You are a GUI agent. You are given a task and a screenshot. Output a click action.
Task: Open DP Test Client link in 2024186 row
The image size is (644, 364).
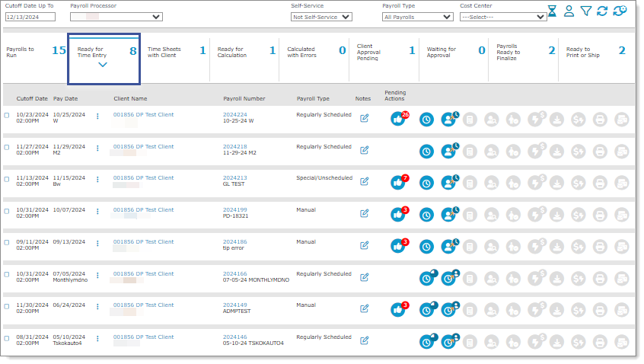coord(143,242)
